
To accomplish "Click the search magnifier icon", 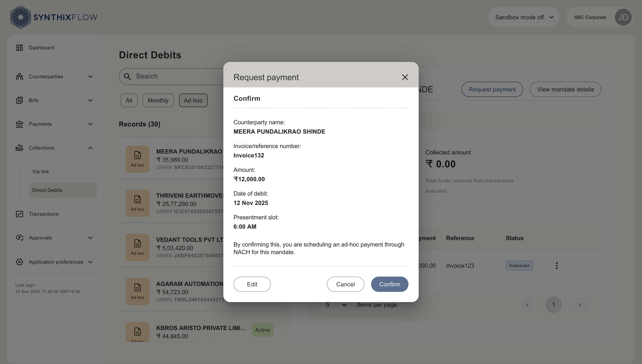I will click(x=127, y=77).
